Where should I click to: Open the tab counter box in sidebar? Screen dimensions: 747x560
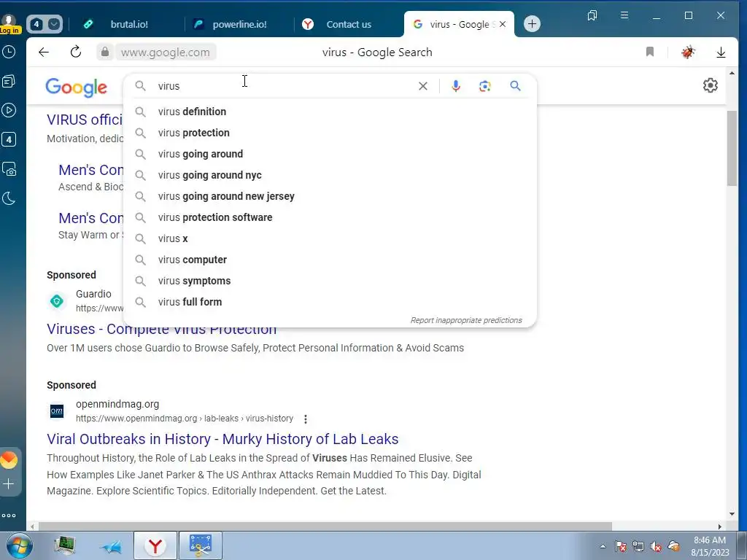tap(9, 139)
